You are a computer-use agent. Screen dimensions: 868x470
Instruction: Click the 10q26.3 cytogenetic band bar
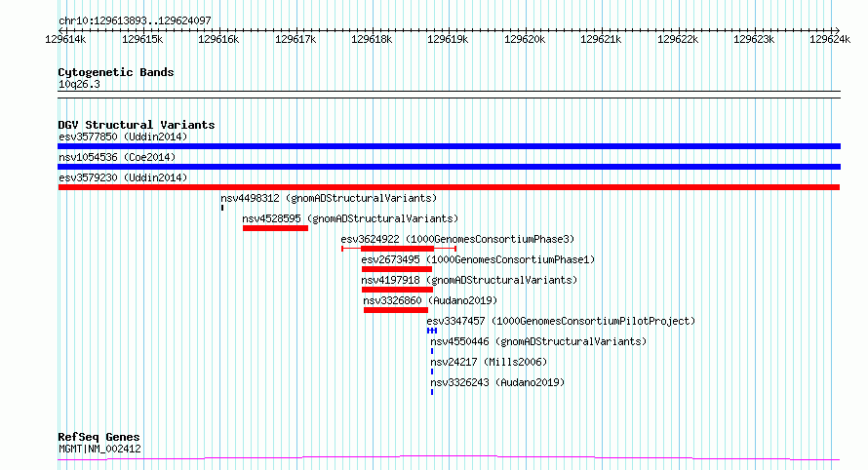(x=449, y=95)
